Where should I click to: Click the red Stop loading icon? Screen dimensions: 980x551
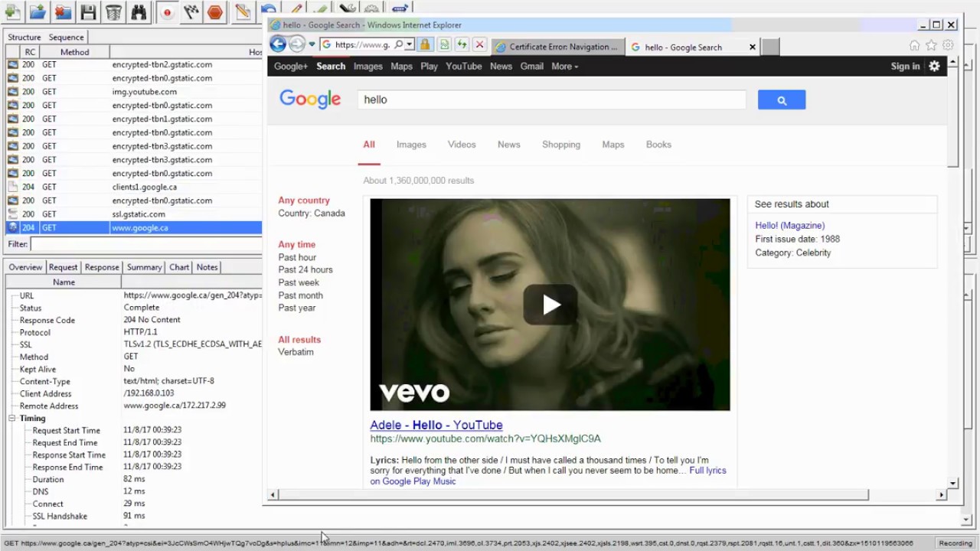coord(480,44)
